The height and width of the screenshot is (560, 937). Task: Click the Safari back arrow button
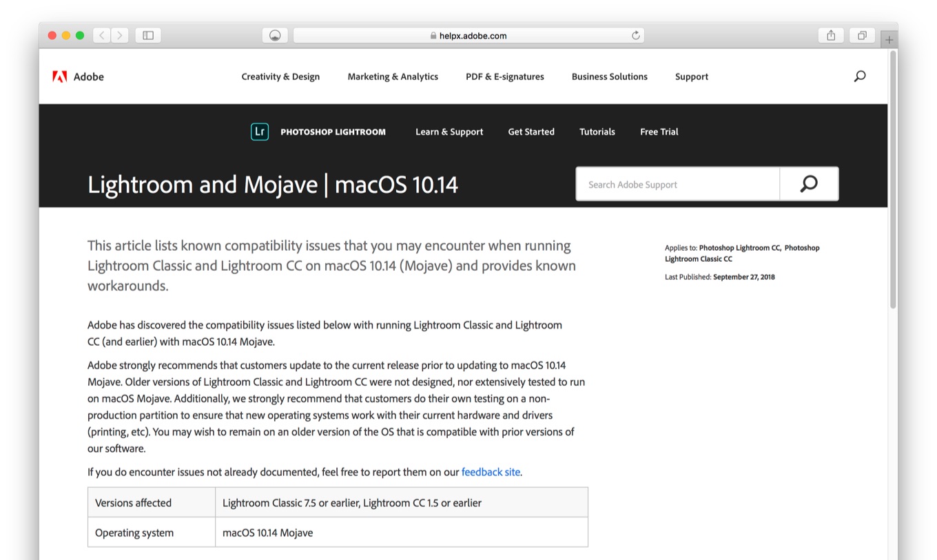coord(102,35)
